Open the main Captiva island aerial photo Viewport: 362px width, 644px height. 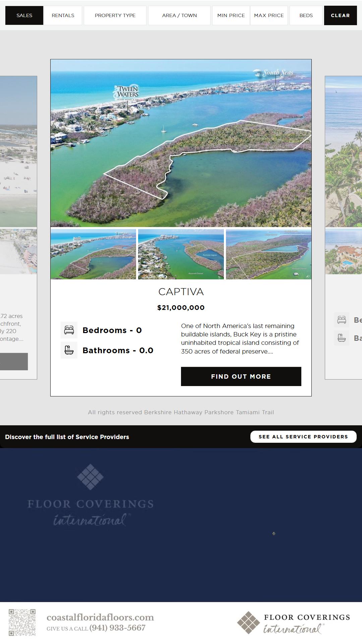tap(181, 143)
